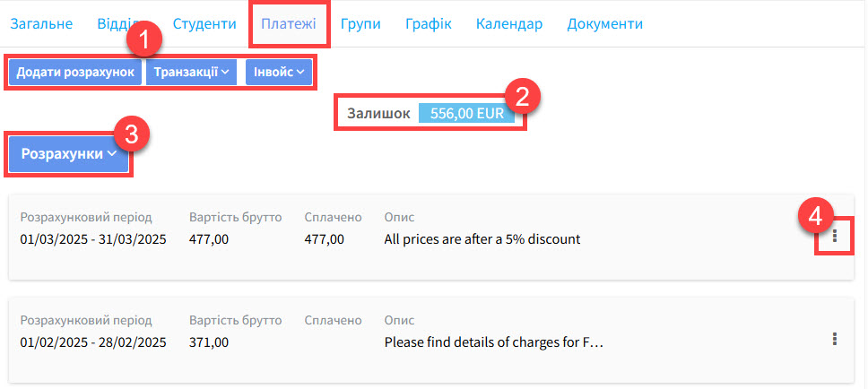Go to the Групи tab
This screenshot has height=389, width=868.
360,23
